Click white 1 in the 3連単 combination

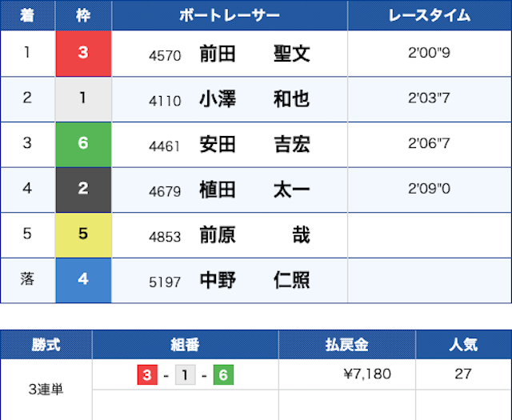click(186, 374)
